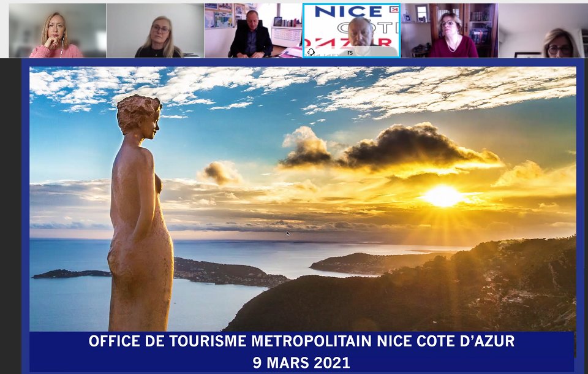Open video tile of man seated at desk

253,31
